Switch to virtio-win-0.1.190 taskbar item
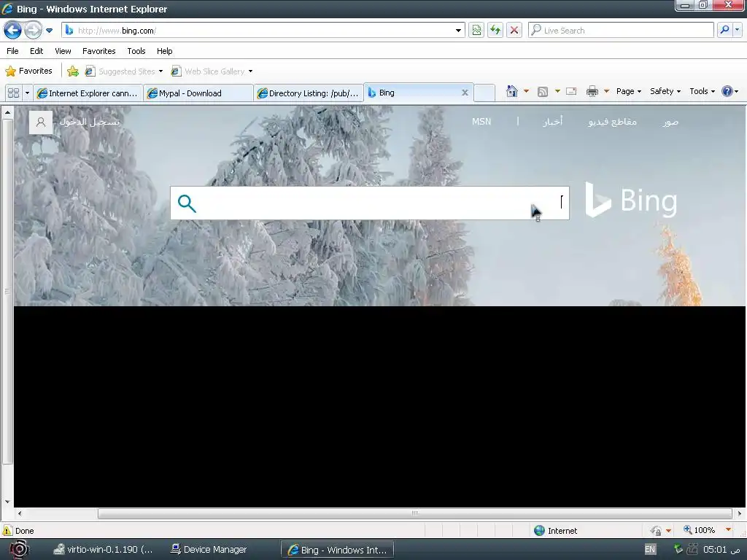This screenshot has width=747, height=560. point(103,550)
